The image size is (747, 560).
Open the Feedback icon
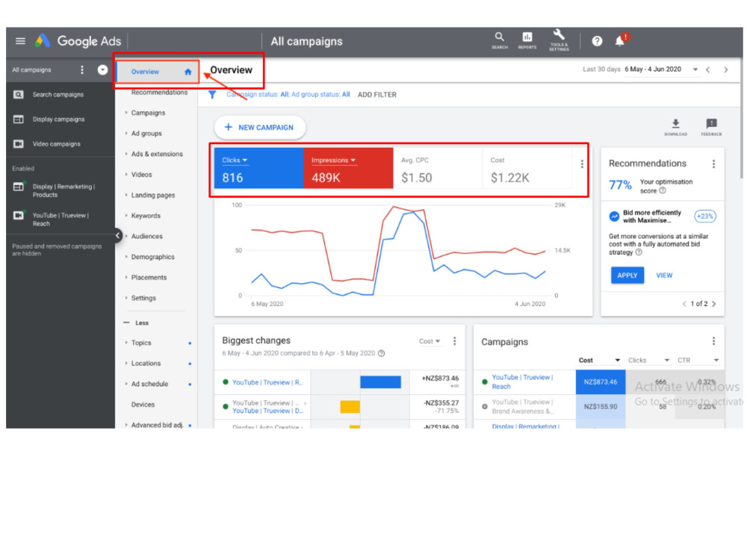(x=711, y=127)
